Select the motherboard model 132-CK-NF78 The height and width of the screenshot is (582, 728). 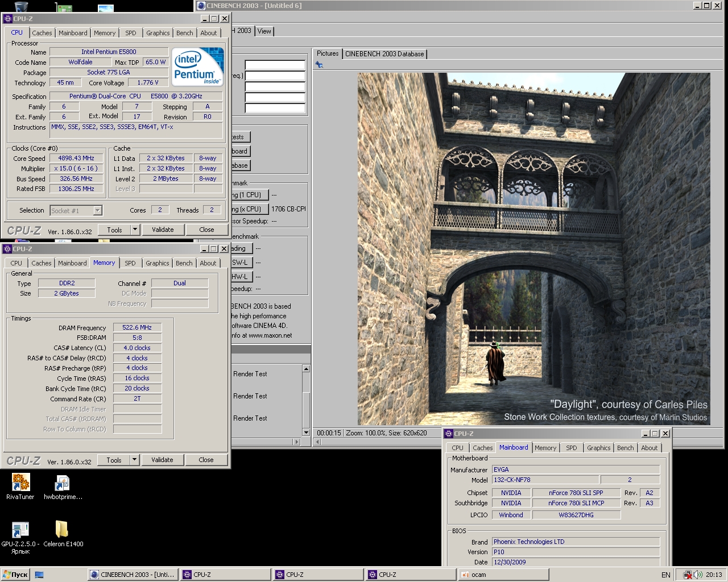pyautogui.click(x=545, y=480)
